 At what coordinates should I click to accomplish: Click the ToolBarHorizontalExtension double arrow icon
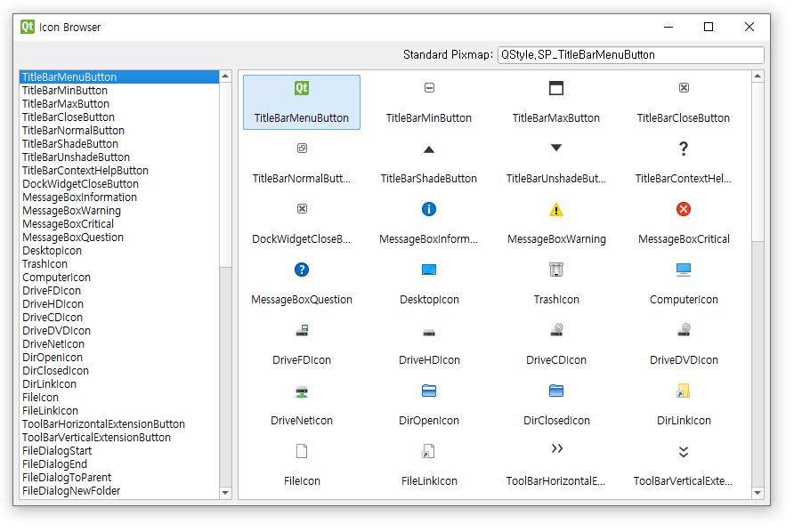click(x=556, y=451)
